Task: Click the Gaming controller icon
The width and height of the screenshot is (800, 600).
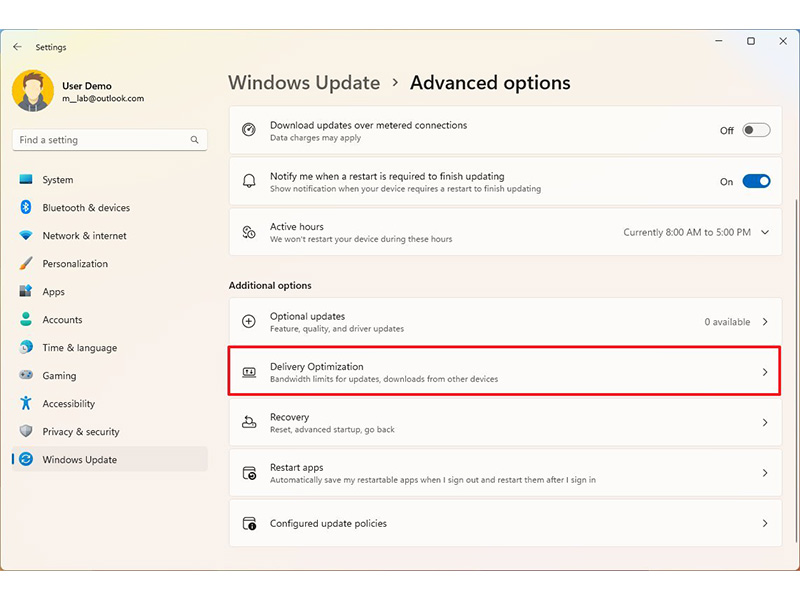Action: click(x=26, y=375)
